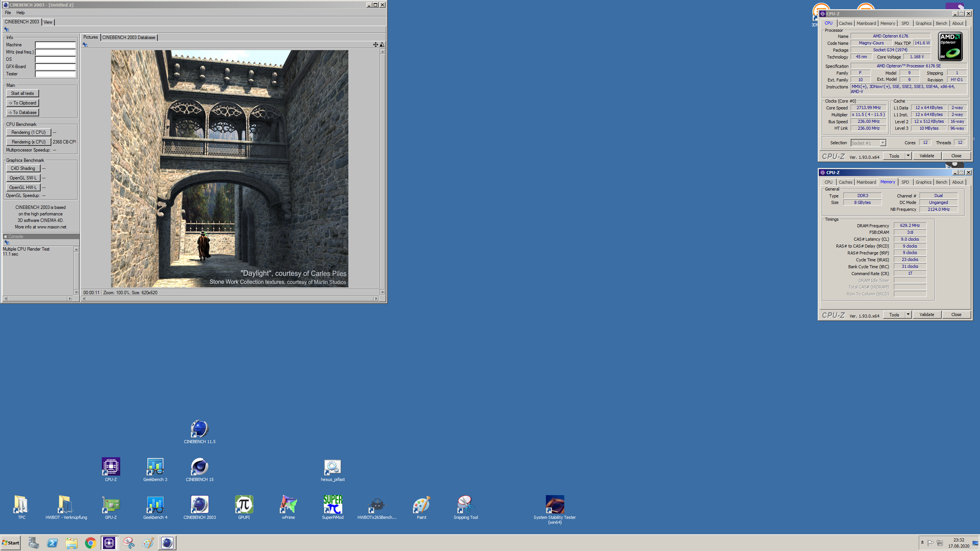This screenshot has width=980, height=551.
Task: Open Caches tab in top CPU-Z window
Action: point(845,23)
